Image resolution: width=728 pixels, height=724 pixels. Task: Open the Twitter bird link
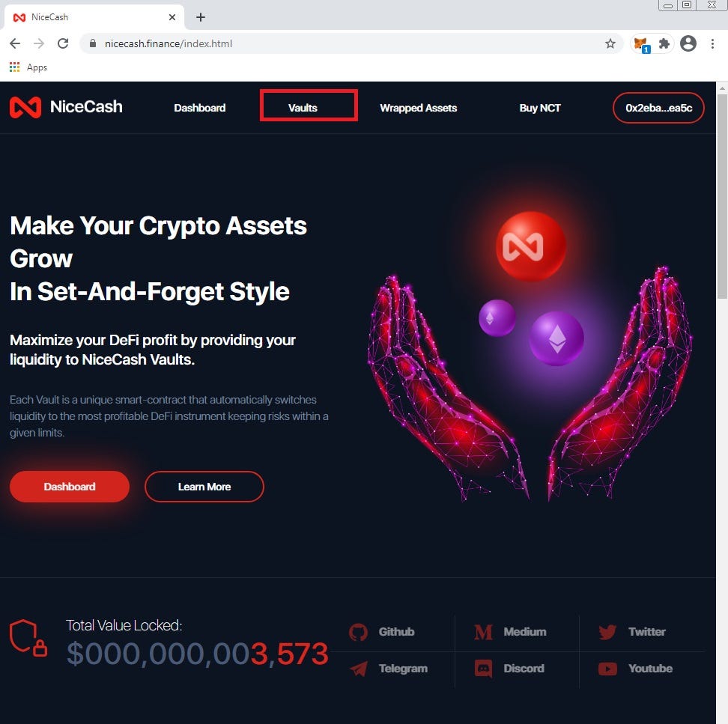[632, 632]
